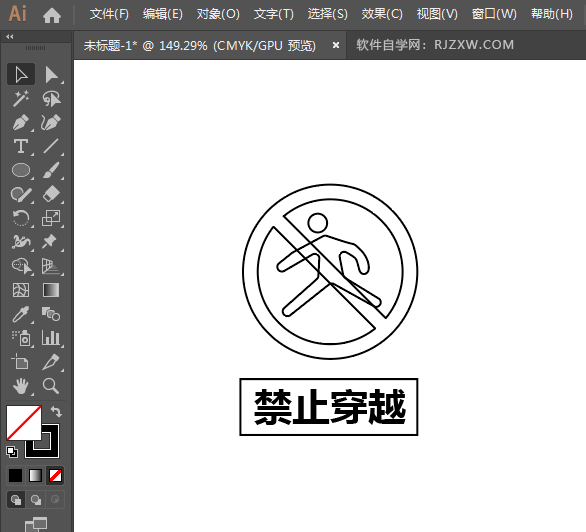Select the Lasso tool

point(52,99)
